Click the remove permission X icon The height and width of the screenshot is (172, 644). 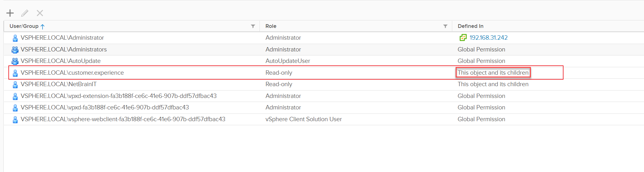tap(40, 13)
